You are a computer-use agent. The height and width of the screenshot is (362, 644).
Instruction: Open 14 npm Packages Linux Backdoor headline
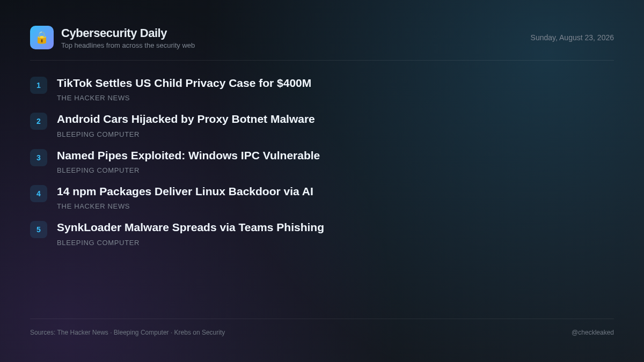(185, 191)
